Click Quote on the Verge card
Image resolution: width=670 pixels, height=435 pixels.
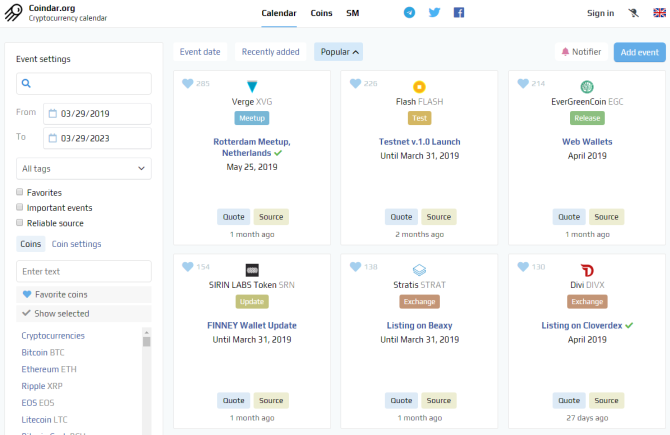coord(233,217)
